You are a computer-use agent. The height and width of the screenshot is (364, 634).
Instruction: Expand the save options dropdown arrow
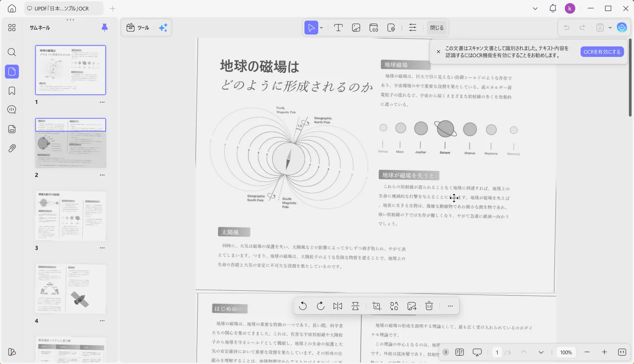610,28
